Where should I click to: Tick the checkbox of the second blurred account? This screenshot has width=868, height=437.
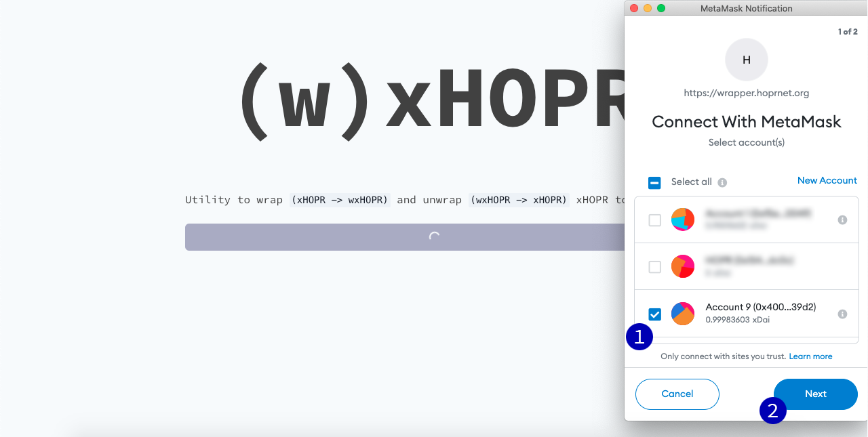pyautogui.click(x=655, y=267)
